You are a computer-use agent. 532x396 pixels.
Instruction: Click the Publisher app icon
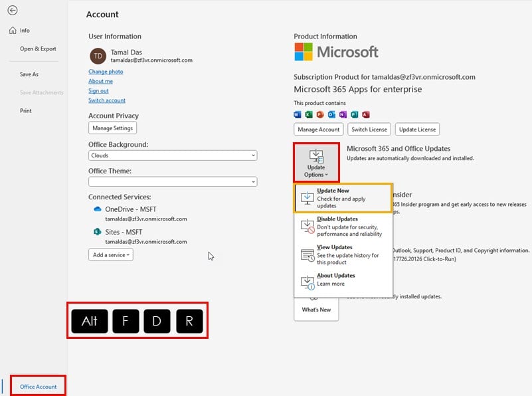(x=355, y=115)
